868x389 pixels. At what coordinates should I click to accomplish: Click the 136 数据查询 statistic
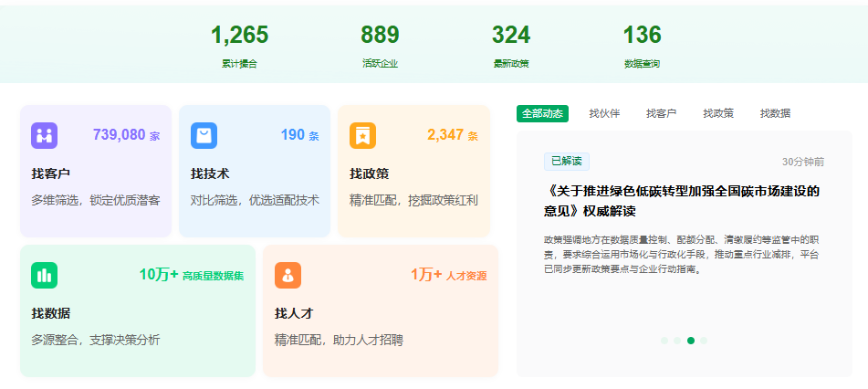(643, 46)
